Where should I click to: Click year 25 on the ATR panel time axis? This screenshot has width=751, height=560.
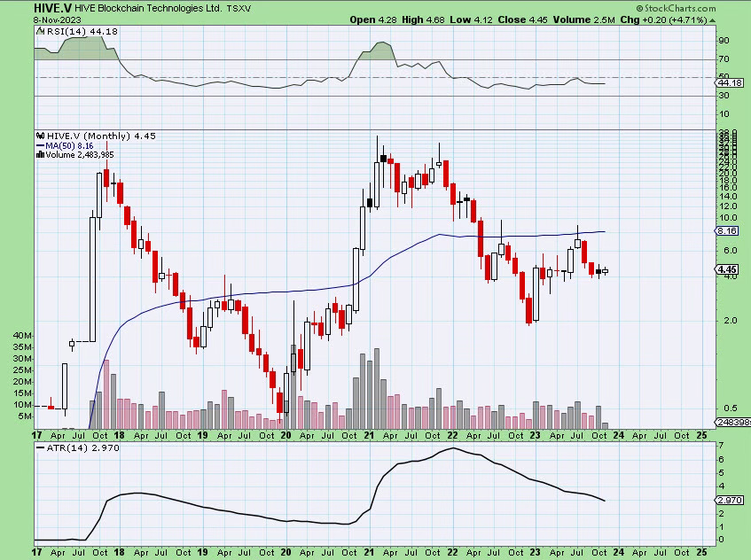pyautogui.click(x=701, y=552)
